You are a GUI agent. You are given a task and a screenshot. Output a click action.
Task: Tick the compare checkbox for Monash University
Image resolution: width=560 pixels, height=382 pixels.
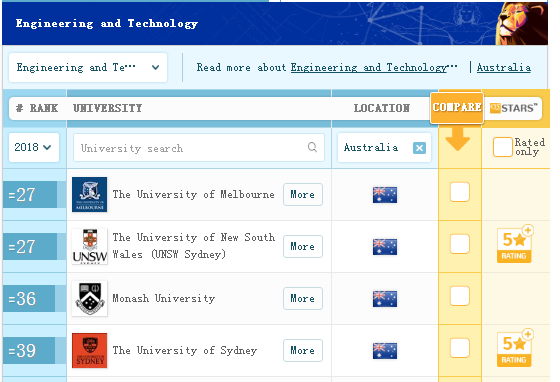tap(460, 296)
